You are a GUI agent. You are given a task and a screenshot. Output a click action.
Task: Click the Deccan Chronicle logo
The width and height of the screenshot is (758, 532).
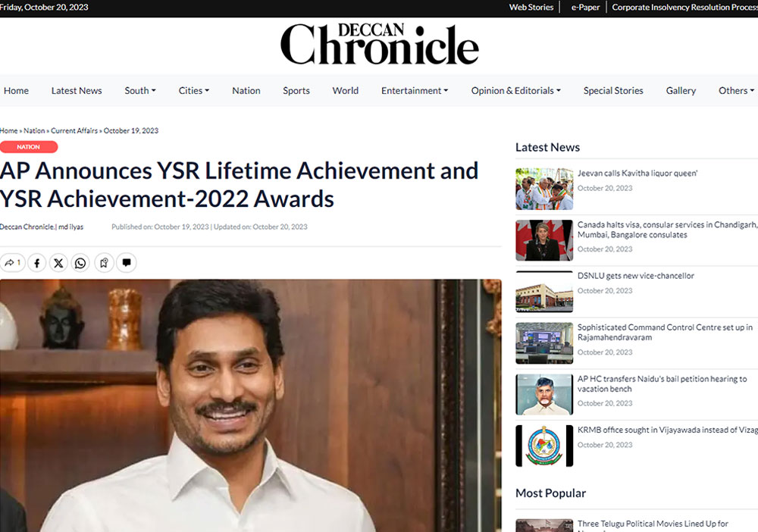pos(380,45)
